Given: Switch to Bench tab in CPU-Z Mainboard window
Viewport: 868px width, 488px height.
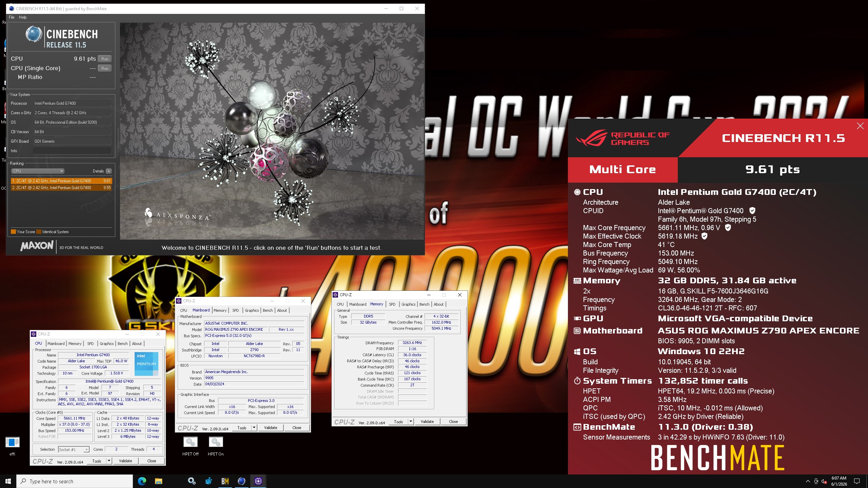Looking at the screenshot, I should 268,310.
